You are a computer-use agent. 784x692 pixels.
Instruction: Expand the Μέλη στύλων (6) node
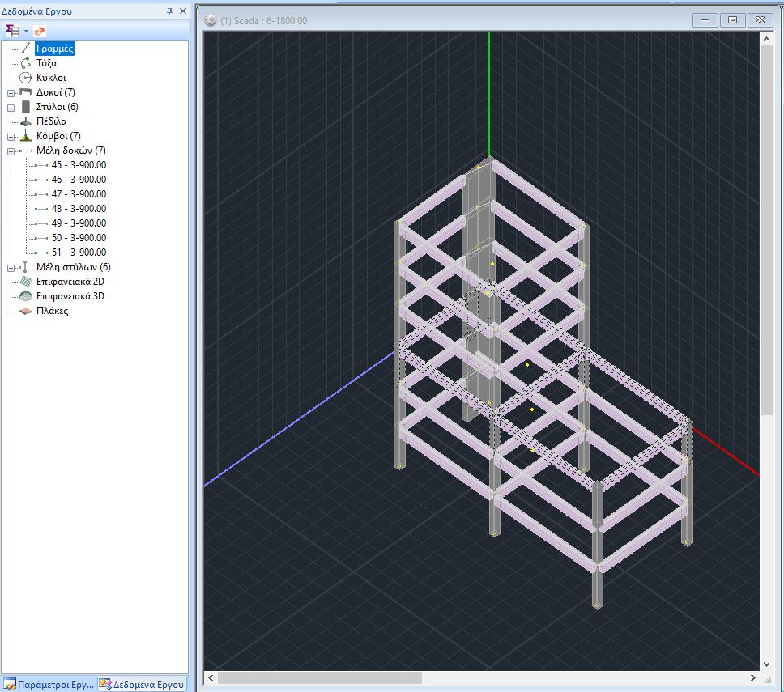pyautogui.click(x=11, y=268)
